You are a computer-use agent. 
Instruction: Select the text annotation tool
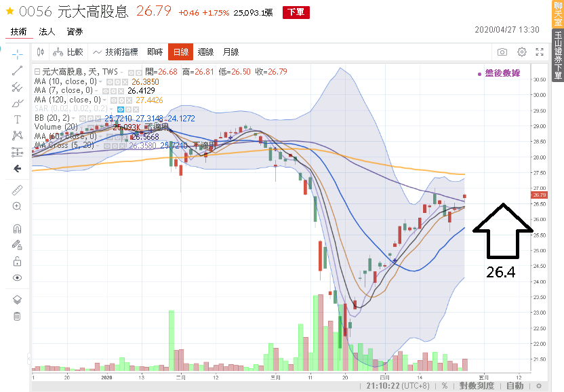coord(17,119)
